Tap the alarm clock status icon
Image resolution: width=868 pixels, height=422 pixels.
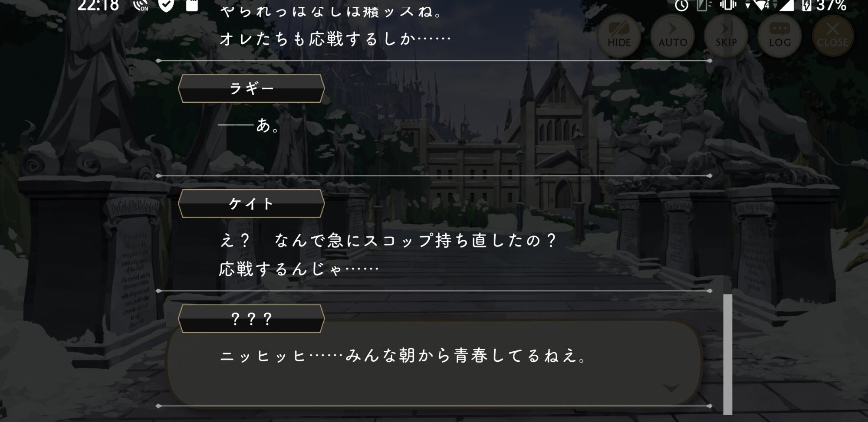point(681,5)
